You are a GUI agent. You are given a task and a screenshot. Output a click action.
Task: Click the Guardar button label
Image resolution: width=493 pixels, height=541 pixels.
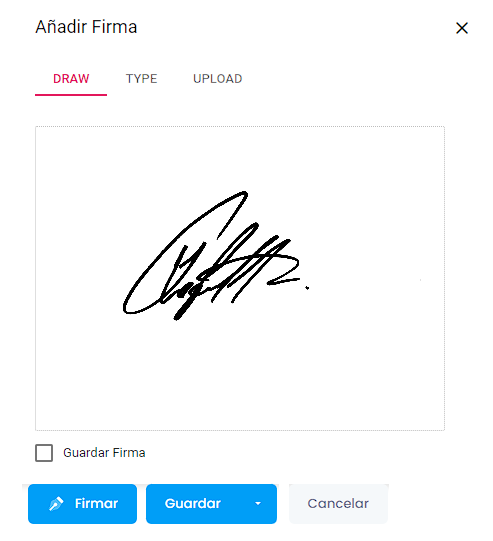click(x=193, y=503)
